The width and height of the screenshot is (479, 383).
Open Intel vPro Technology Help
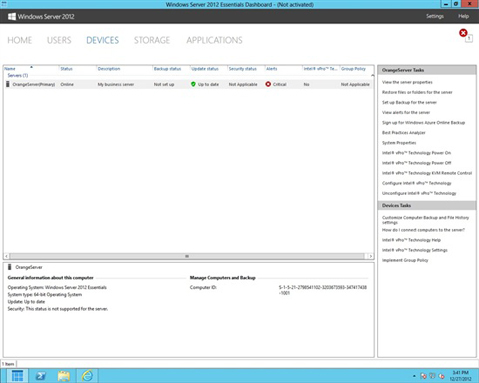(411, 240)
